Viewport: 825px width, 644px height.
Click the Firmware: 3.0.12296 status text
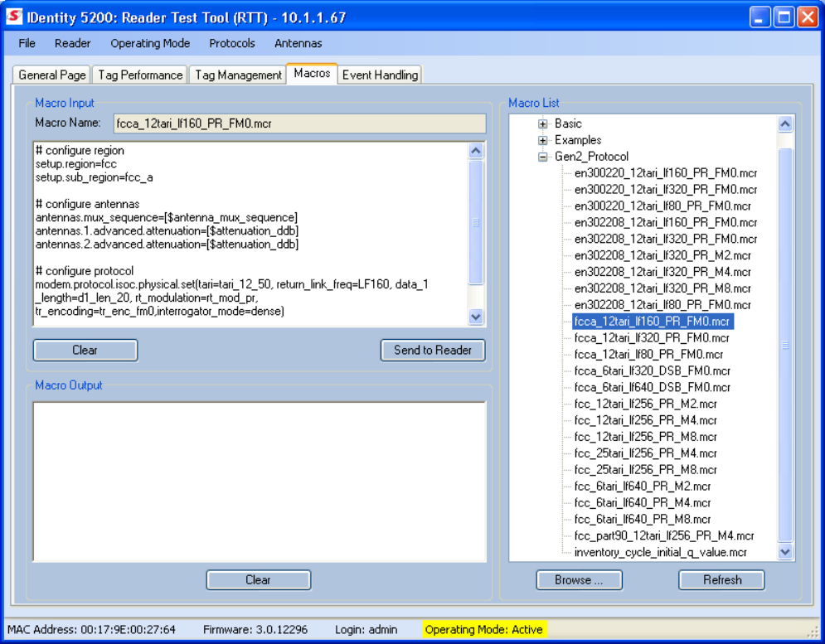click(255, 629)
